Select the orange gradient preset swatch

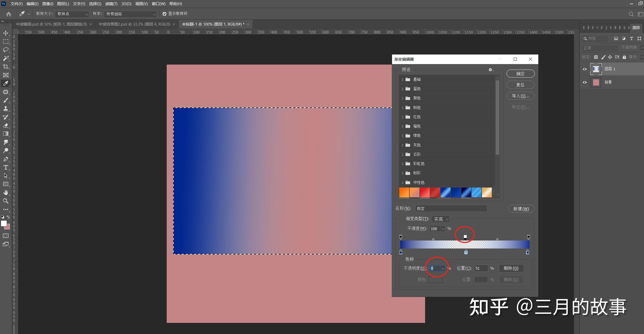(x=404, y=193)
